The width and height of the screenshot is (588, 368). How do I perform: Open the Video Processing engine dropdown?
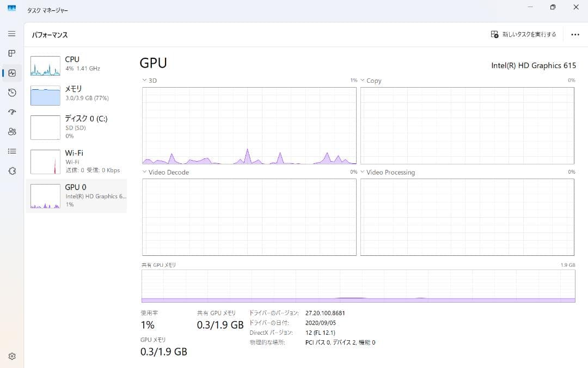363,172
